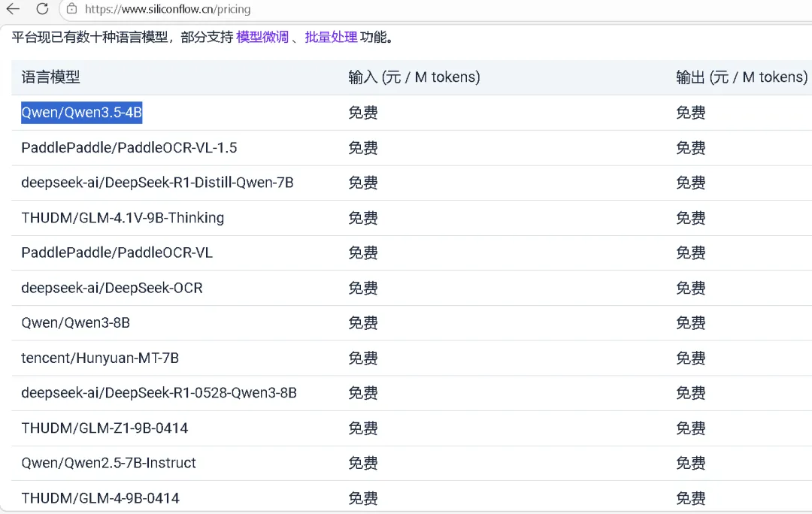812x514 pixels.
Task: Click tencent/Hunyuan-MT-7B model name
Action: 100,358
